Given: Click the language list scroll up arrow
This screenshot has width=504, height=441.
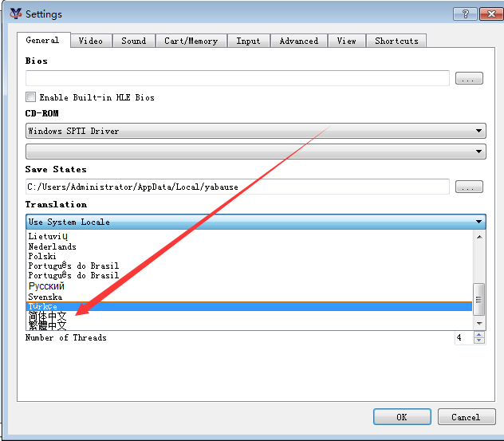Looking at the screenshot, I should click(x=479, y=237).
